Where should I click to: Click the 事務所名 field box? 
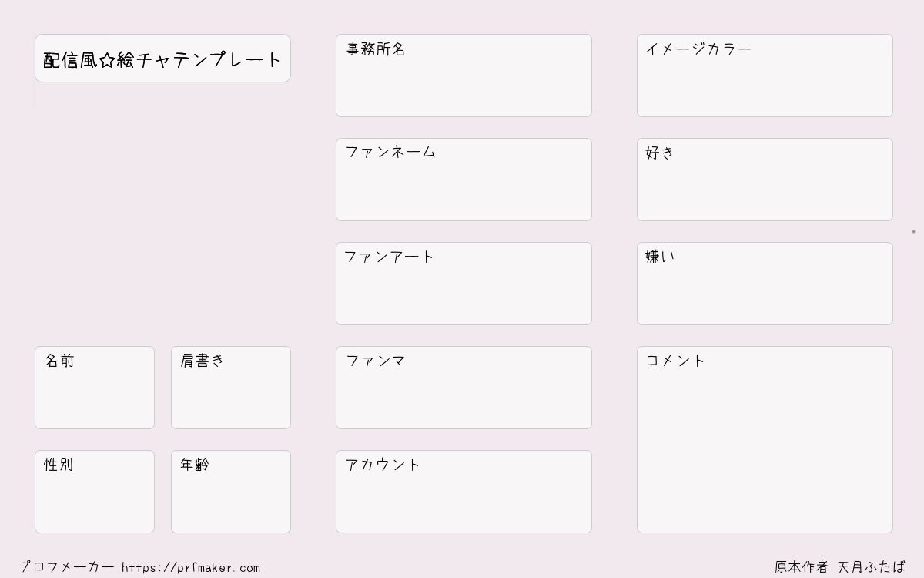464,76
